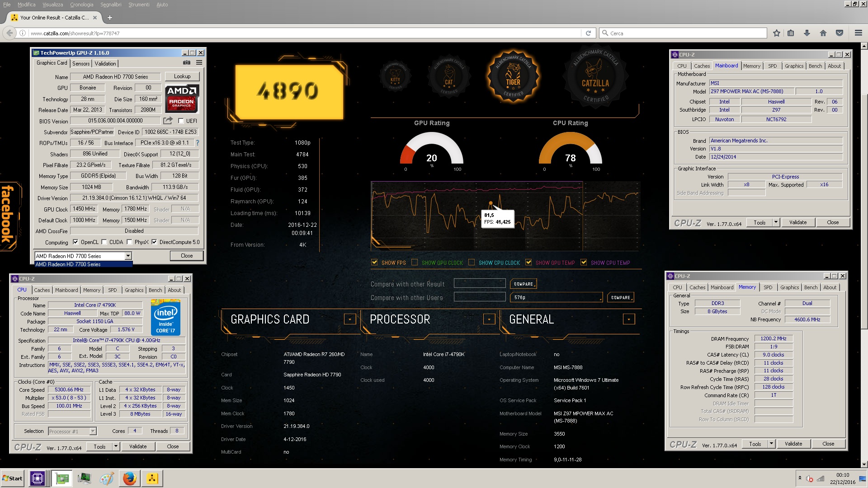Click the site info icon in address bar

tap(22, 33)
